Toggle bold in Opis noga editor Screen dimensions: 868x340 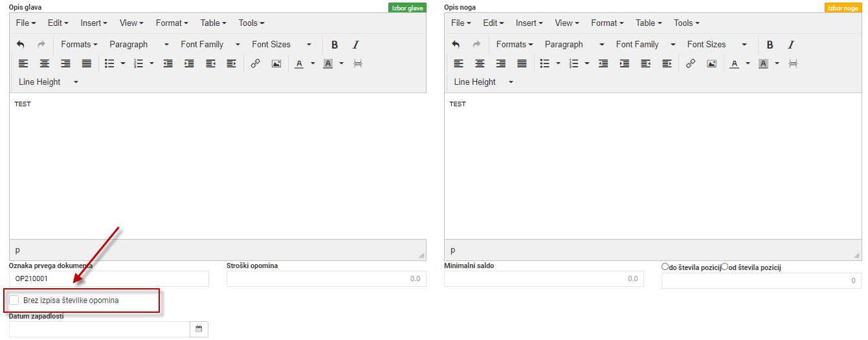(770, 45)
